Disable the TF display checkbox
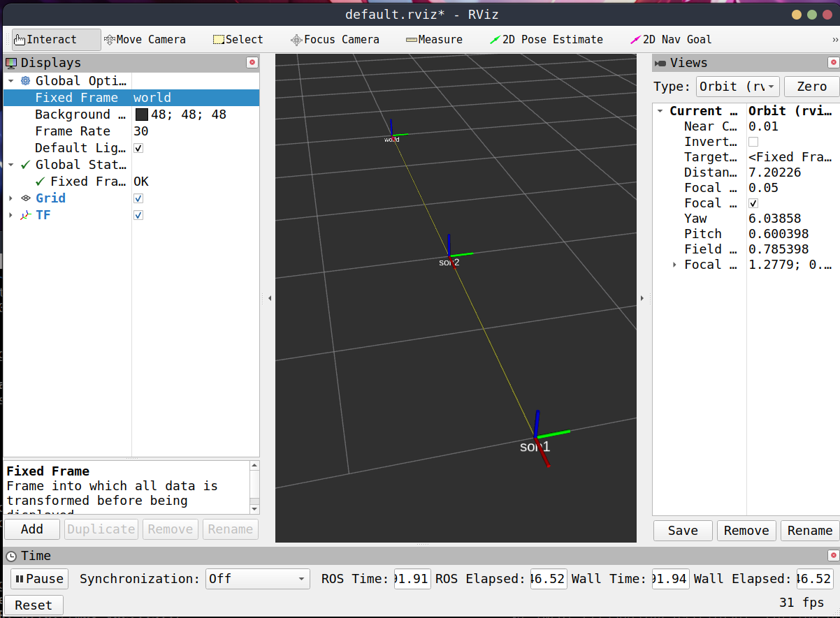 [x=138, y=215]
